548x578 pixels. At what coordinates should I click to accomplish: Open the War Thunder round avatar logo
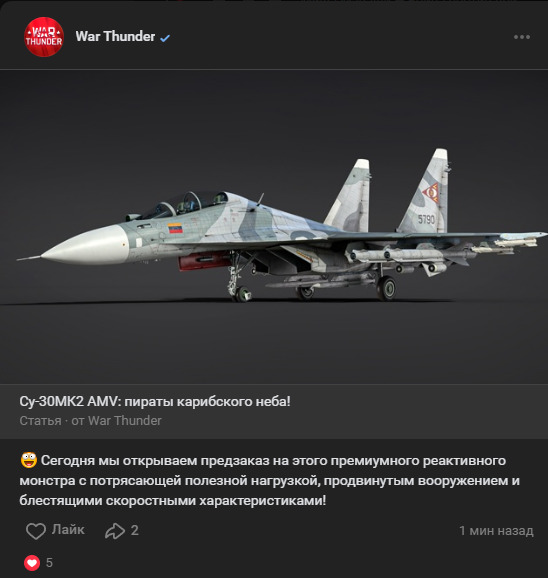pos(44,37)
